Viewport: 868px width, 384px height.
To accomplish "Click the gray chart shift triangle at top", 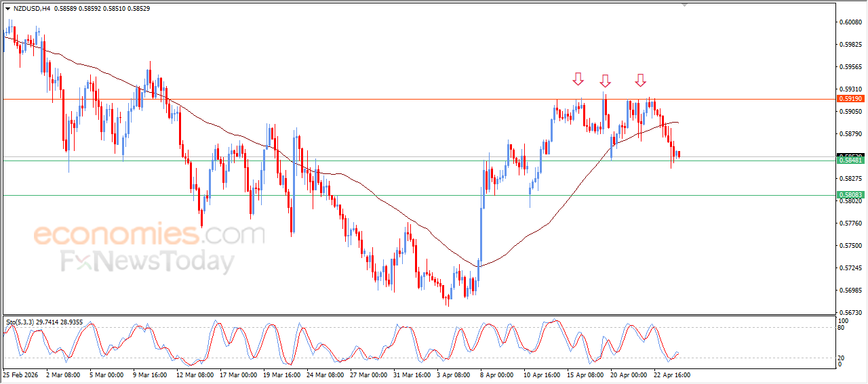I will (x=685, y=5).
